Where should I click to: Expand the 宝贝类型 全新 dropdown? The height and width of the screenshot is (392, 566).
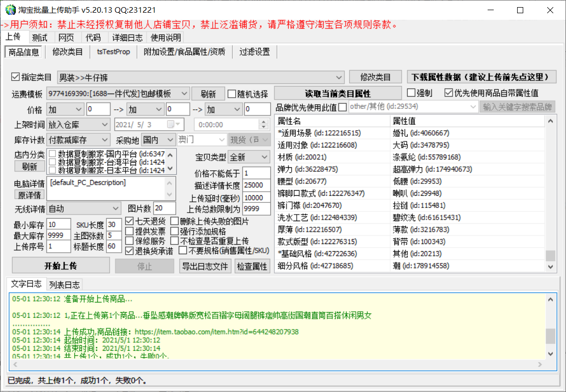249,157
